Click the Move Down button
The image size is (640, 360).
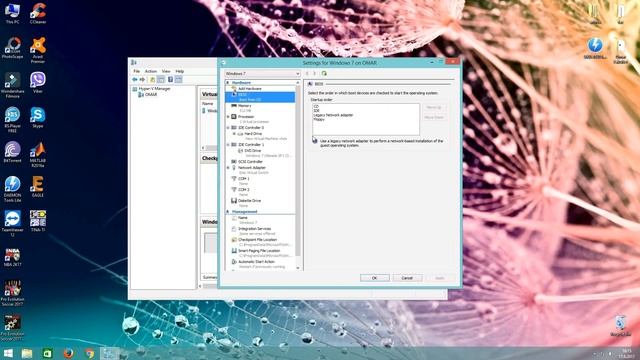point(434,118)
